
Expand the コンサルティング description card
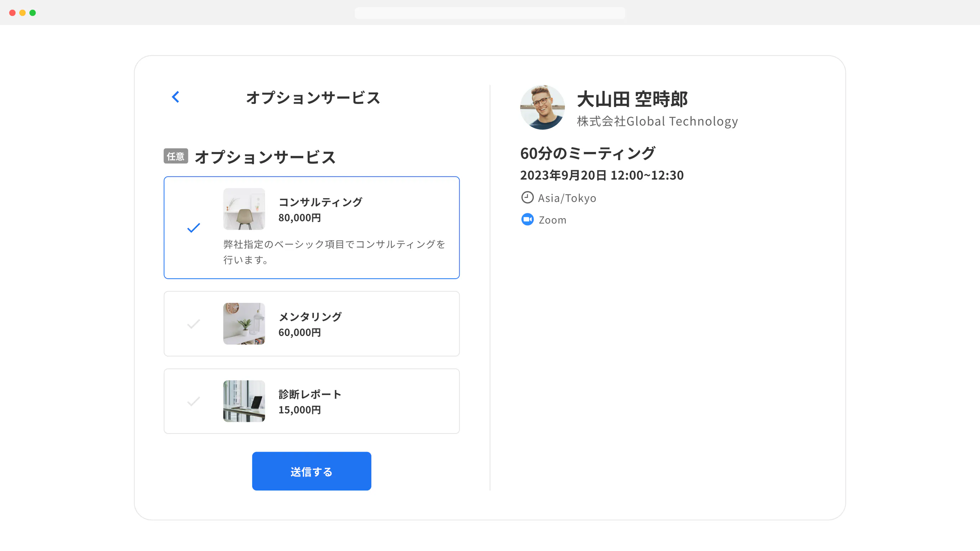tap(312, 227)
